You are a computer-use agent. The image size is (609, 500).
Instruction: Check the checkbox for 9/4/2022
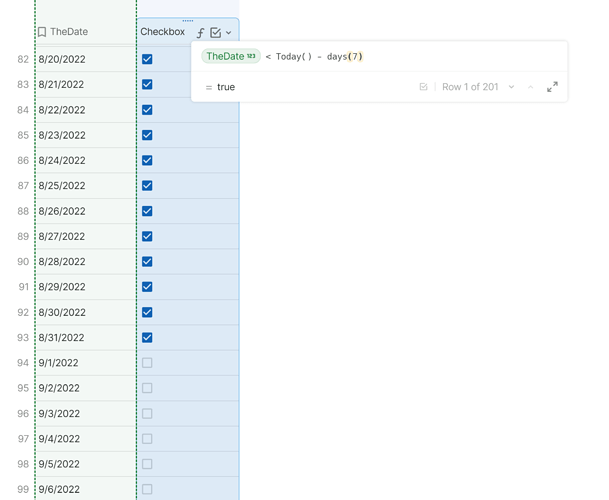click(147, 439)
